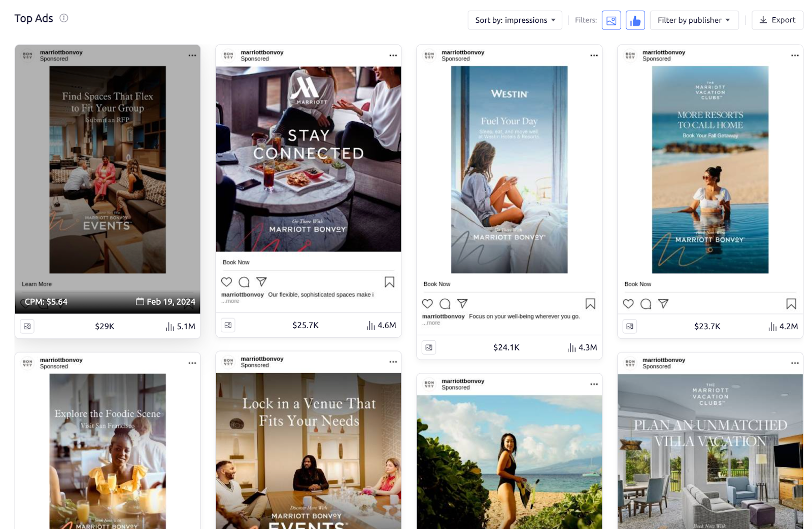Click the share icon on the Stay Connected ad

261,281
